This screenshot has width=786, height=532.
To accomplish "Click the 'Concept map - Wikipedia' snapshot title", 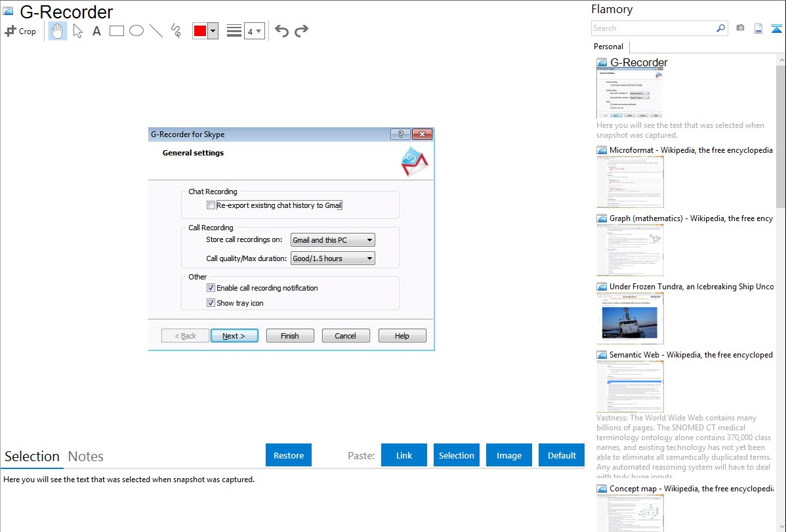I will click(691, 488).
